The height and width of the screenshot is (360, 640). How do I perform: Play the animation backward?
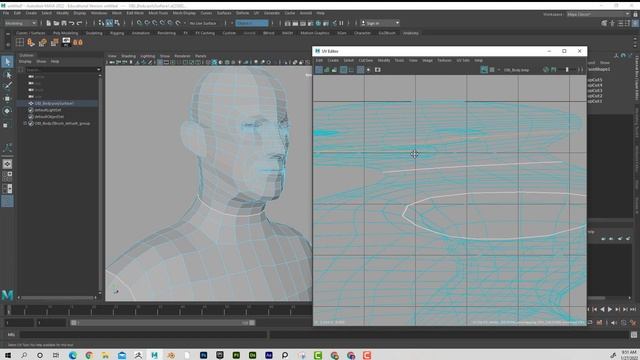pyautogui.click(x=602, y=309)
